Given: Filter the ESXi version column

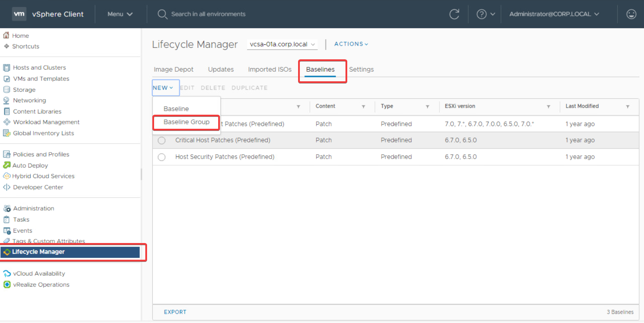Looking at the screenshot, I should coord(548,107).
